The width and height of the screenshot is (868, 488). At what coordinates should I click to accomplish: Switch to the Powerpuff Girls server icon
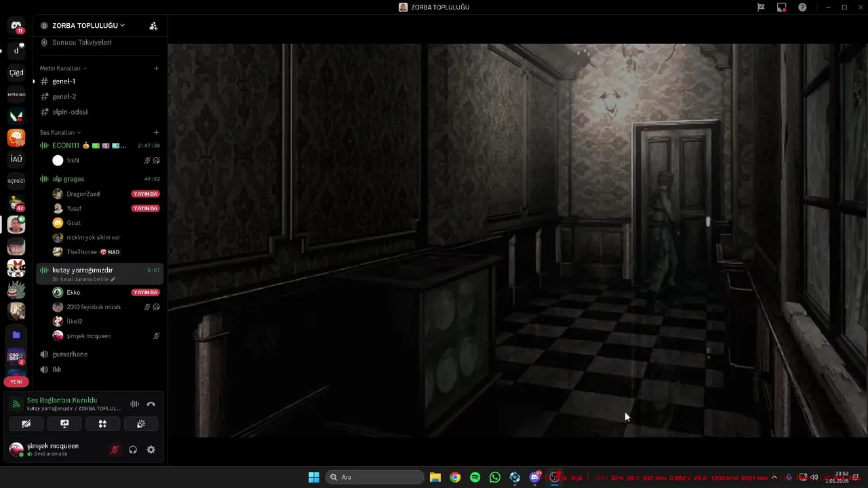(x=16, y=268)
